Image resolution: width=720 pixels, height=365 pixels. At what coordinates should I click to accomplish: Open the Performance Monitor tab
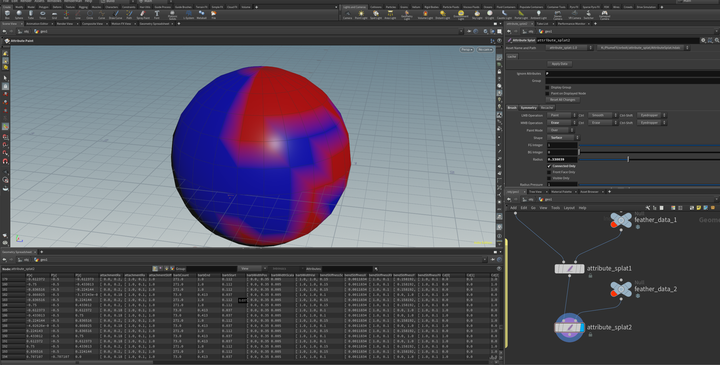click(571, 23)
